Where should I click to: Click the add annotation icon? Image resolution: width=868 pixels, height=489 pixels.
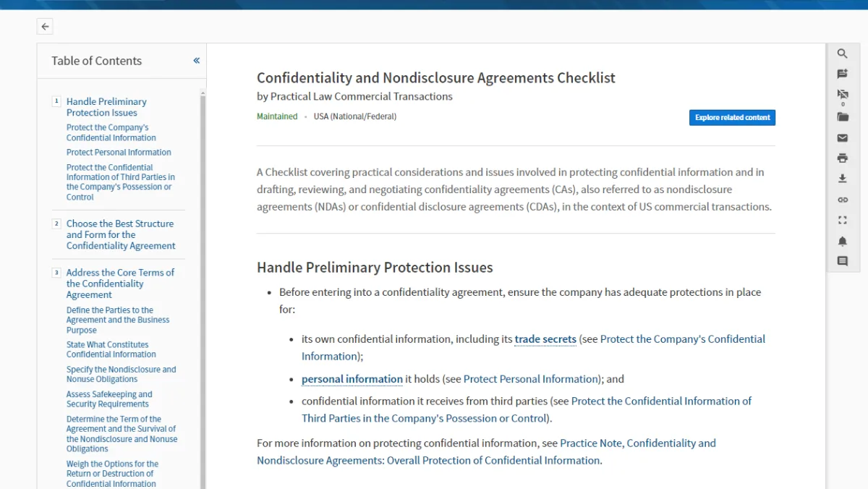tap(842, 74)
